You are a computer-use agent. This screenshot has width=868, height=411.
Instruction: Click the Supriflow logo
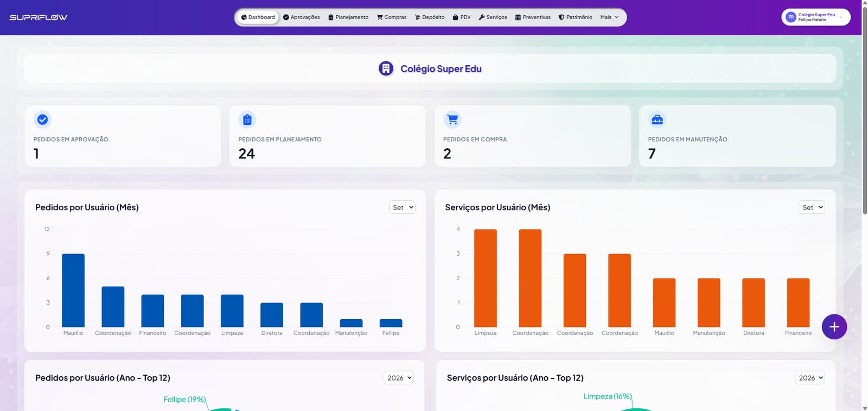(x=39, y=17)
